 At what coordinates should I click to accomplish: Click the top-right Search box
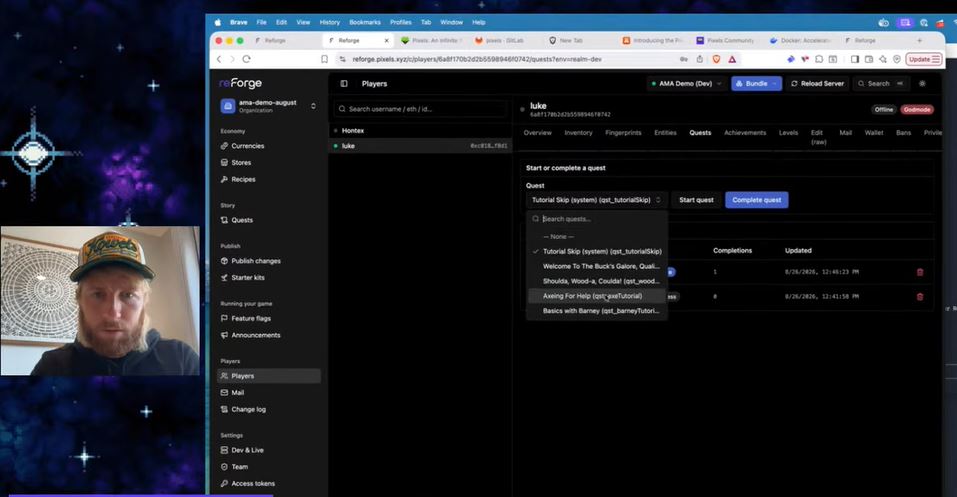click(x=881, y=84)
